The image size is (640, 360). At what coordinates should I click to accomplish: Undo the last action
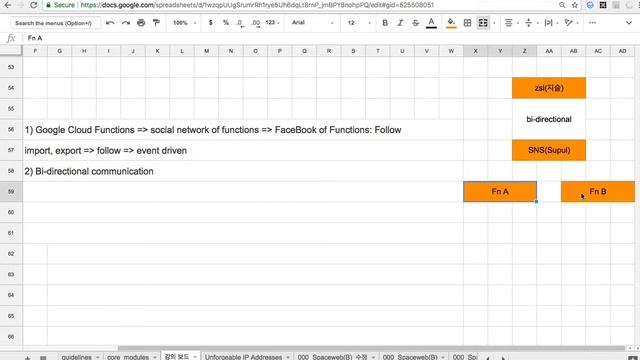(110, 23)
